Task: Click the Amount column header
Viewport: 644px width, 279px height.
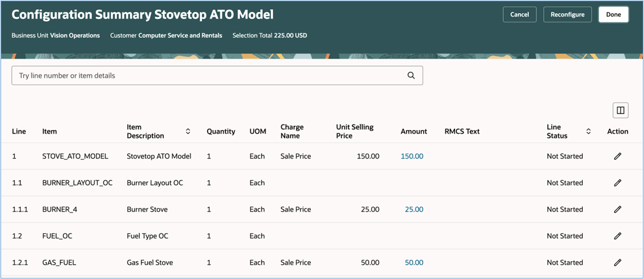Action: tap(414, 132)
